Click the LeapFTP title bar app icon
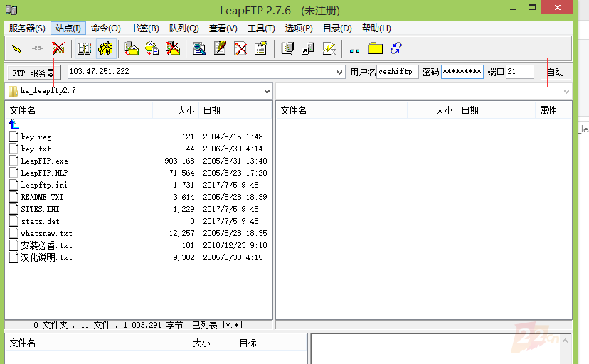 tap(11, 10)
